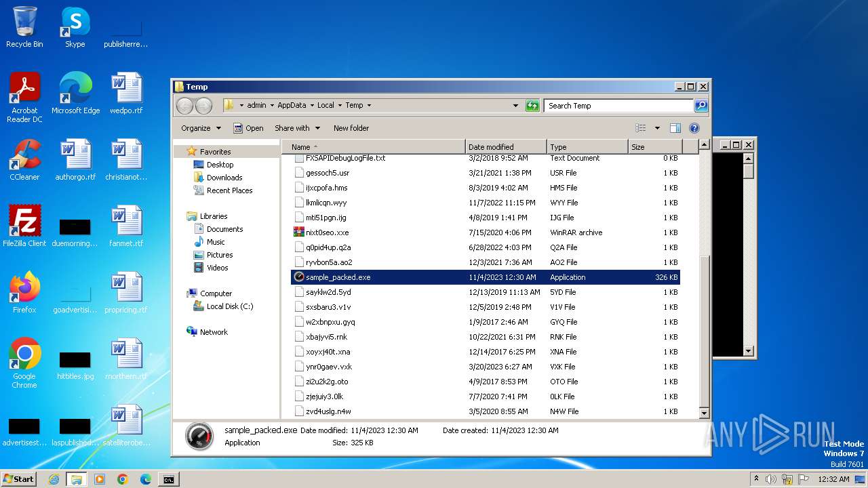Click New folder in toolbar
This screenshot has width=868, height=488.
pos(351,128)
